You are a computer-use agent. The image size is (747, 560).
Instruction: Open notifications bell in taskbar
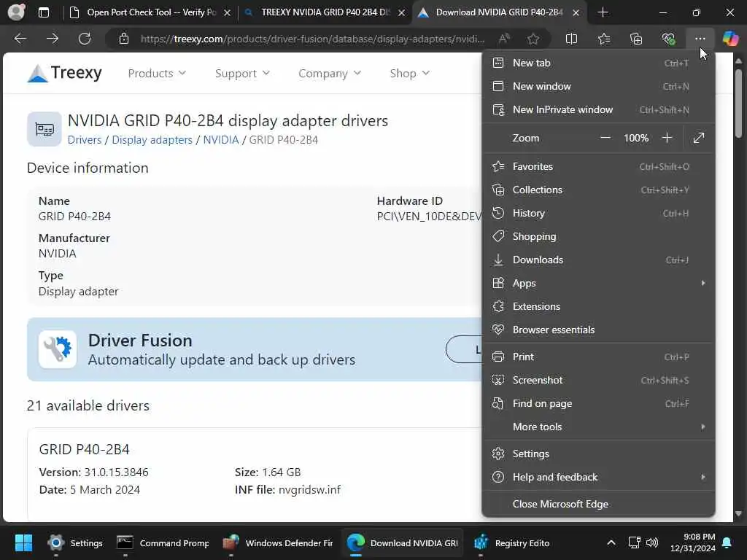tap(727, 542)
